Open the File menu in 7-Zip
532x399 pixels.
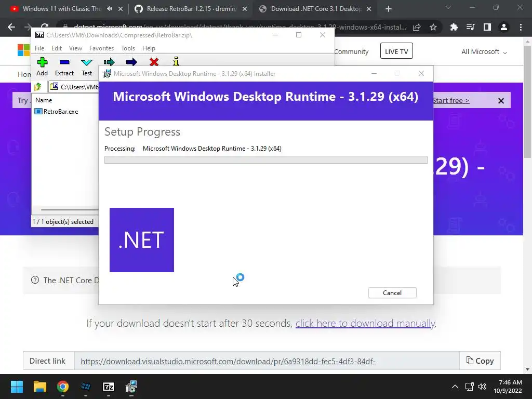pos(39,48)
